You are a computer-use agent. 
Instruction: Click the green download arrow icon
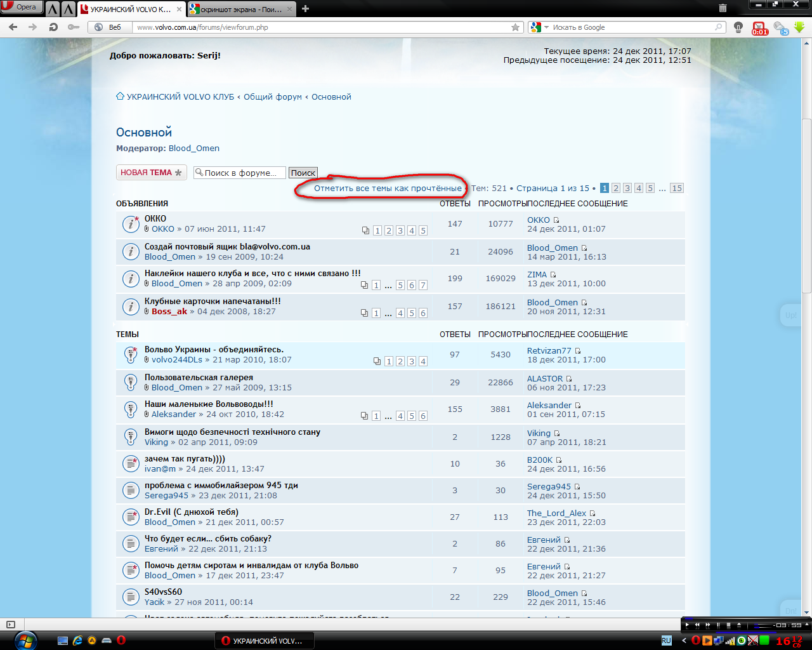click(x=799, y=27)
